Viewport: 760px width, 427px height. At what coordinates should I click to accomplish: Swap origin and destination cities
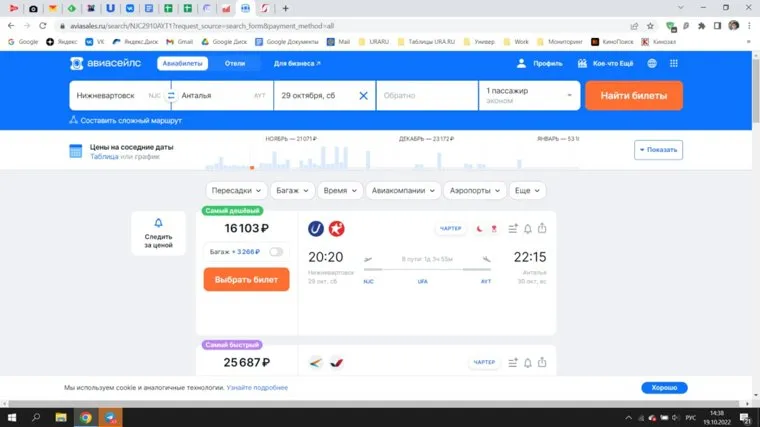pos(170,96)
